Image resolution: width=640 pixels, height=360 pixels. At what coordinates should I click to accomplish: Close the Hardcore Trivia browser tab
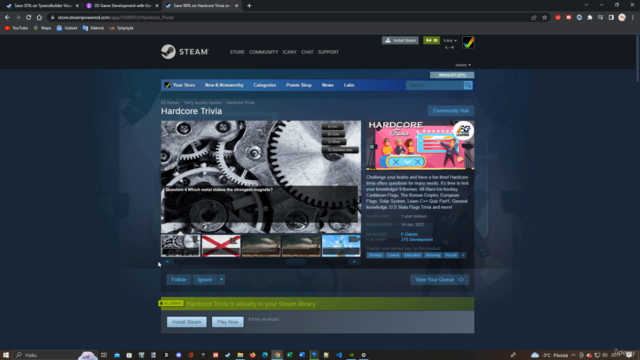(x=236, y=6)
